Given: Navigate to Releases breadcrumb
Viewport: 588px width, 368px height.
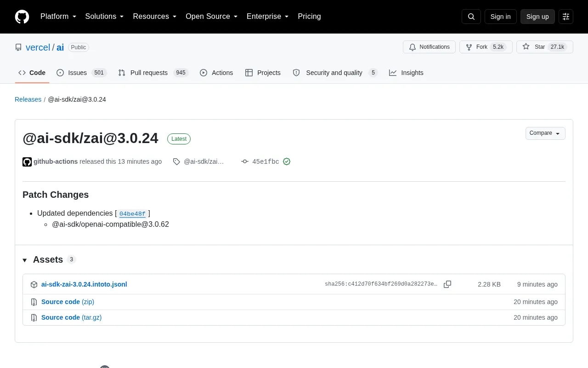Looking at the screenshot, I should 28,99.
